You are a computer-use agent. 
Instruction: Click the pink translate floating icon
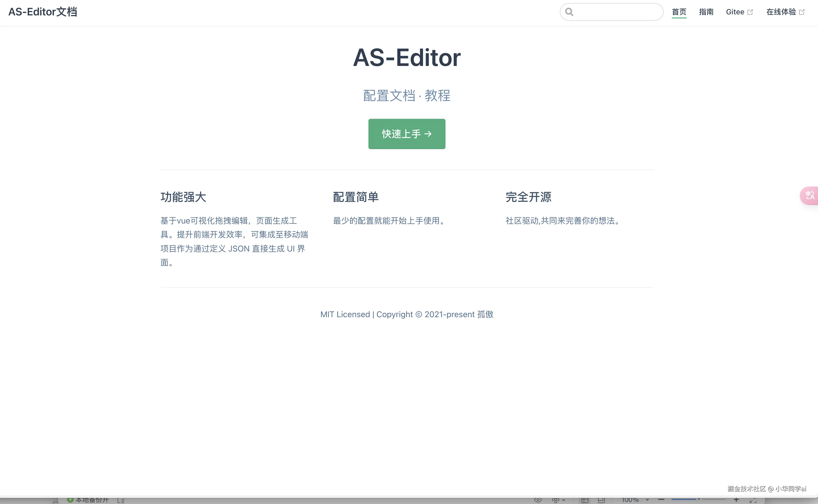pos(810,195)
